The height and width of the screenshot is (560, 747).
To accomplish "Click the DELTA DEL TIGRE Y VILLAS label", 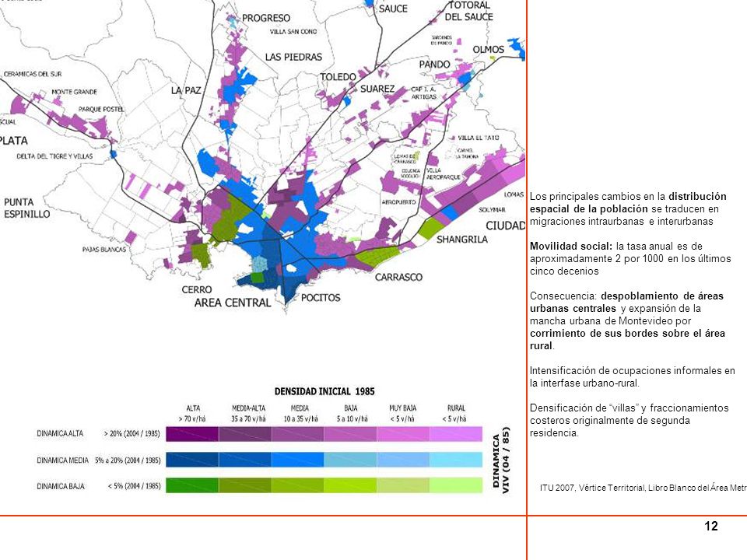I will [x=54, y=156].
